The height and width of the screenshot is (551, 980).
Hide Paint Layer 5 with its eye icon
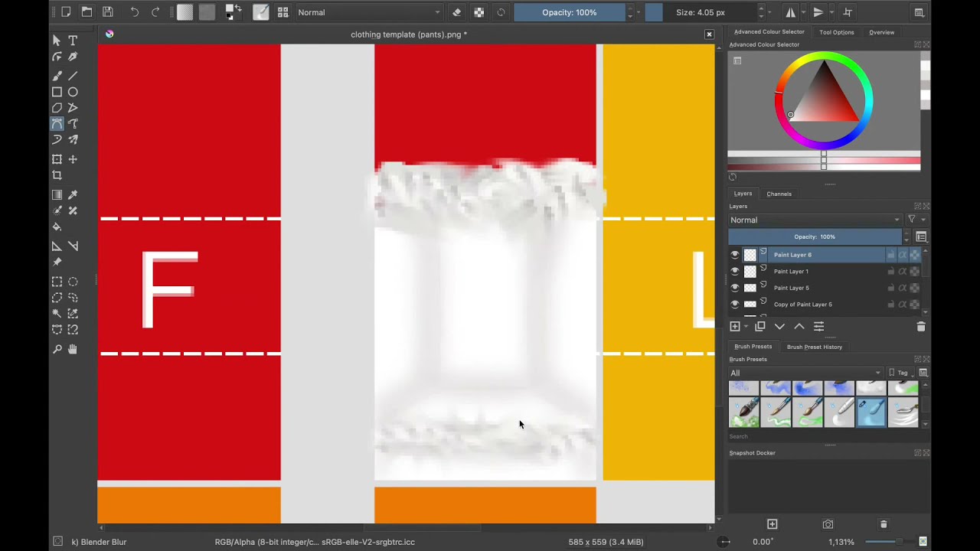735,288
